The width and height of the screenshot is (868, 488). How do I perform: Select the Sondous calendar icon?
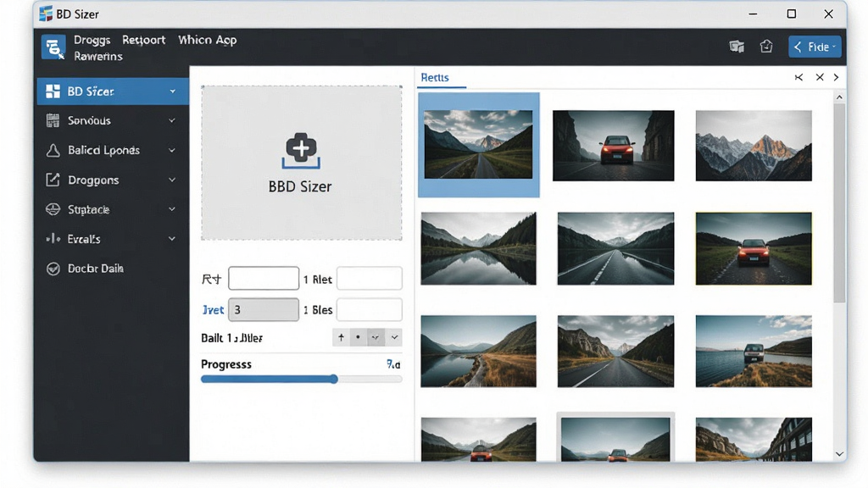point(53,120)
